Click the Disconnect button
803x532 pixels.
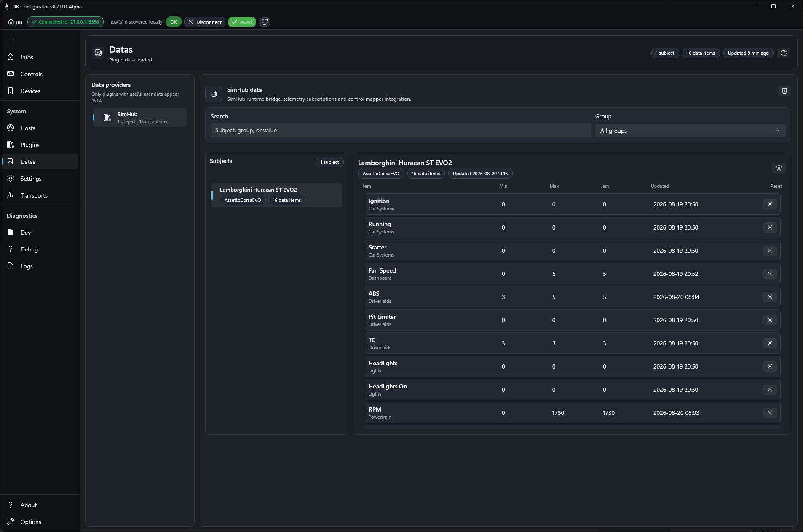(205, 22)
